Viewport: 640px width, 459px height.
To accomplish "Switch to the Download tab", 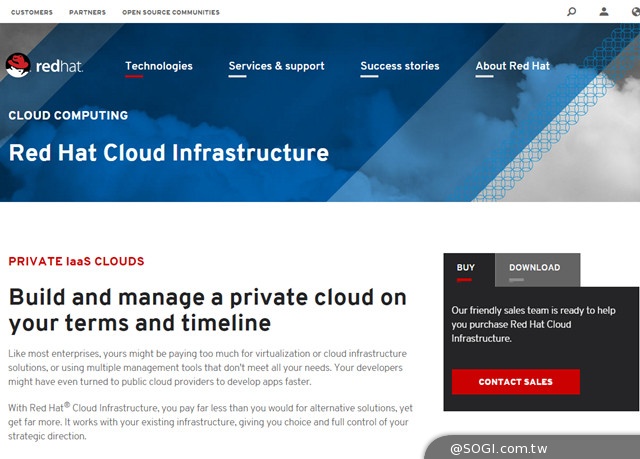I will [534, 268].
